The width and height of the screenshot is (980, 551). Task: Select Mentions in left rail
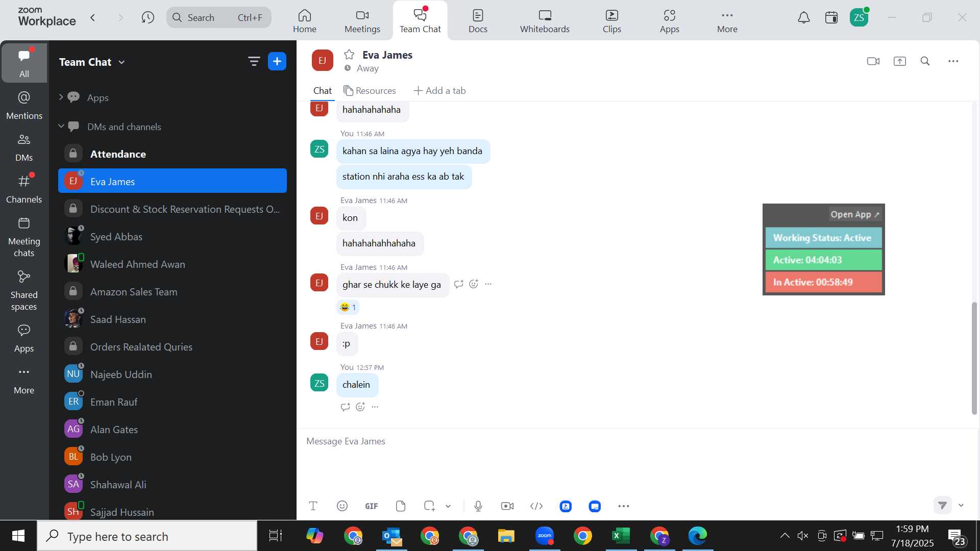(24, 106)
